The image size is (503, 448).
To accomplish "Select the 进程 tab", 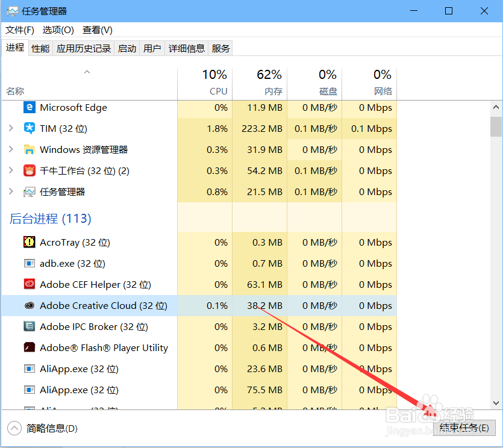I will point(15,48).
